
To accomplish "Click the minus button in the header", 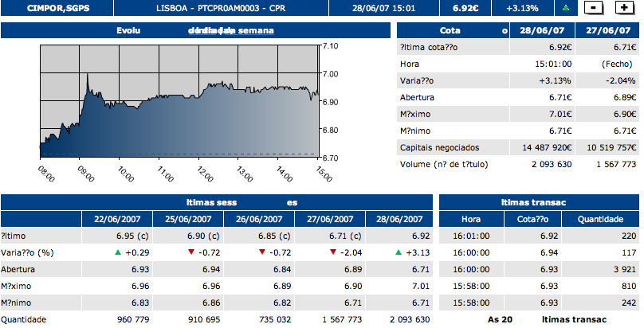I will 594,8.
